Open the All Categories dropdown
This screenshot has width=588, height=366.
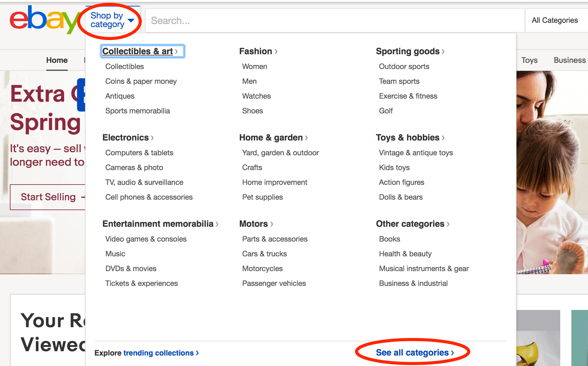tap(554, 20)
